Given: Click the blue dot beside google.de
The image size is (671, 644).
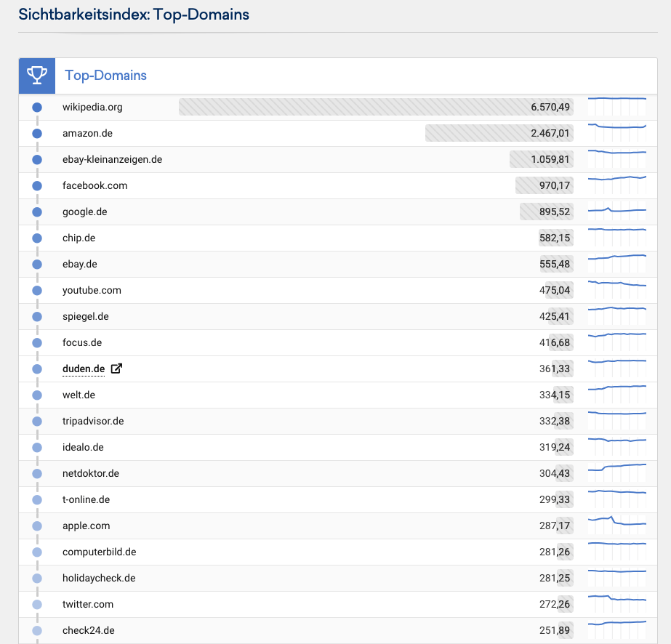Looking at the screenshot, I should click(37, 212).
